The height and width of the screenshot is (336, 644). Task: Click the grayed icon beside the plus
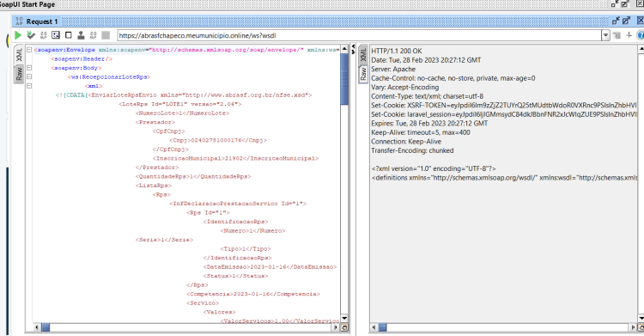[x=617, y=35]
